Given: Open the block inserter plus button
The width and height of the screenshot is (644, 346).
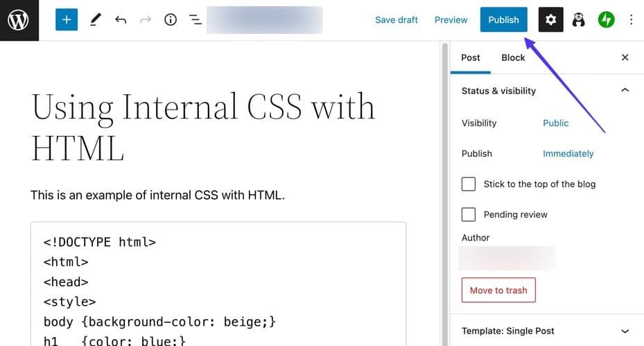Looking at the screenshot, I should click(67, 20).
